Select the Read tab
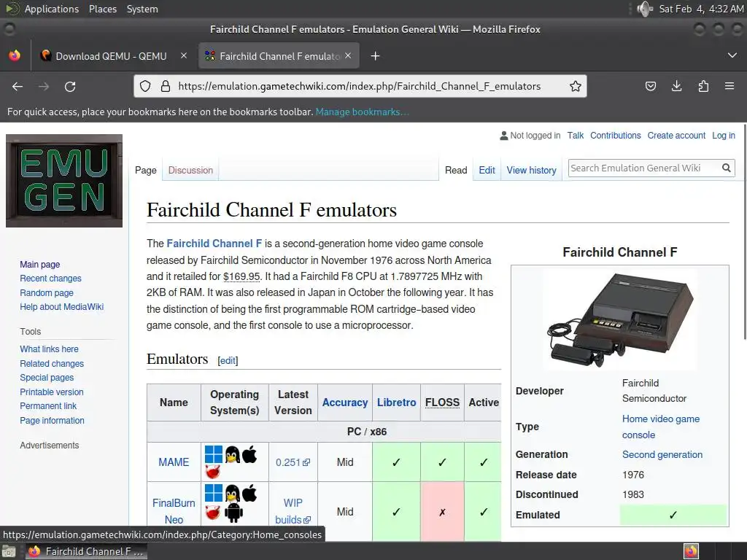This screenshot has width=747, height=560. click(456, 170)
